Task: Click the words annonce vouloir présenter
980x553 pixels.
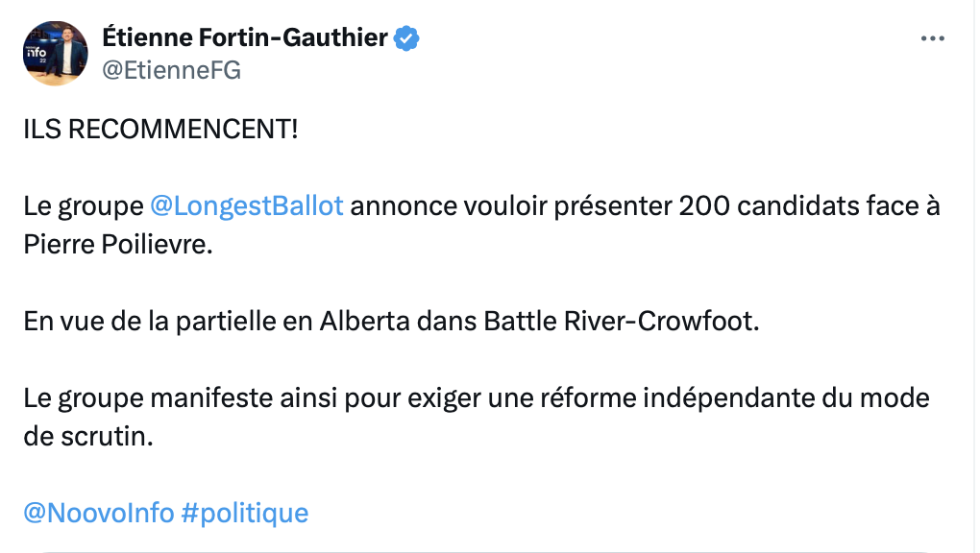Action: [x=511, y=206]
